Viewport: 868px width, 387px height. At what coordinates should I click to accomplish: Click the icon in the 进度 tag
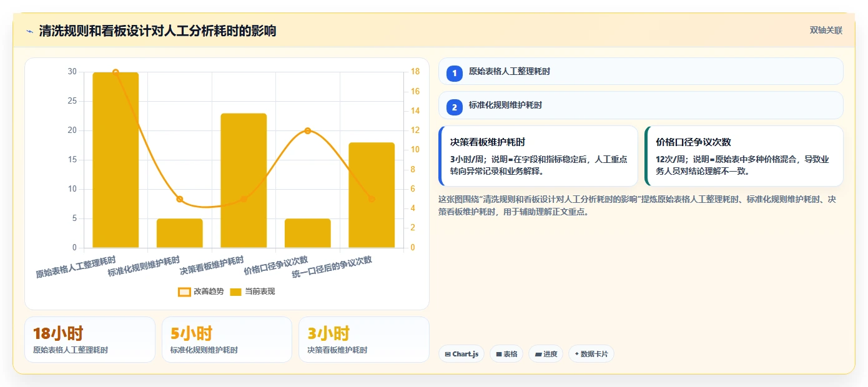538,354
